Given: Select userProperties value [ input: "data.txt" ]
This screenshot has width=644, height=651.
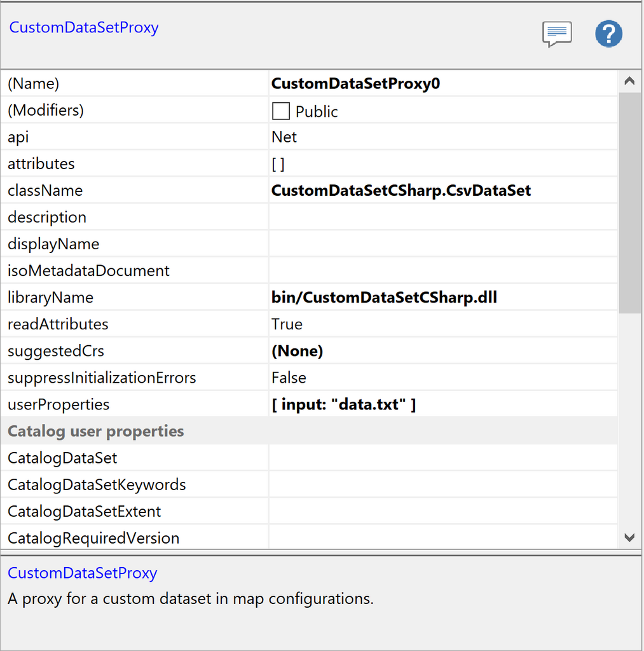Looking at the screenshot, I should [x=344, y=404].
